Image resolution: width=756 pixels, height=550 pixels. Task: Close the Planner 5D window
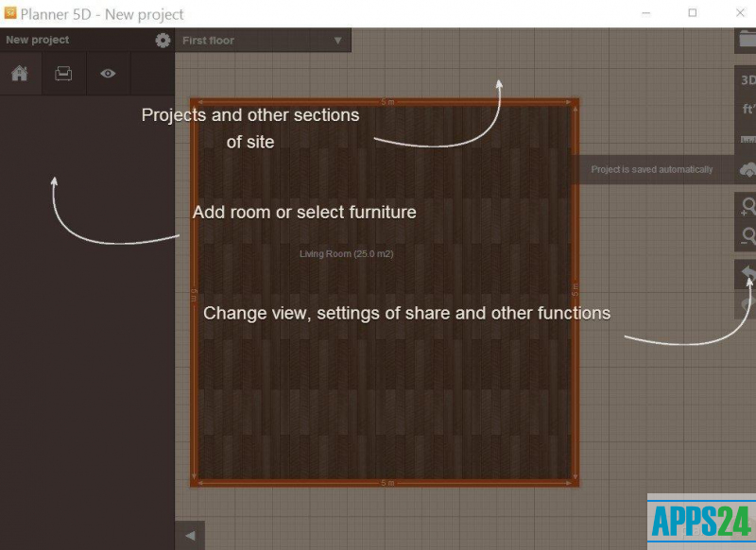(740, 13)
